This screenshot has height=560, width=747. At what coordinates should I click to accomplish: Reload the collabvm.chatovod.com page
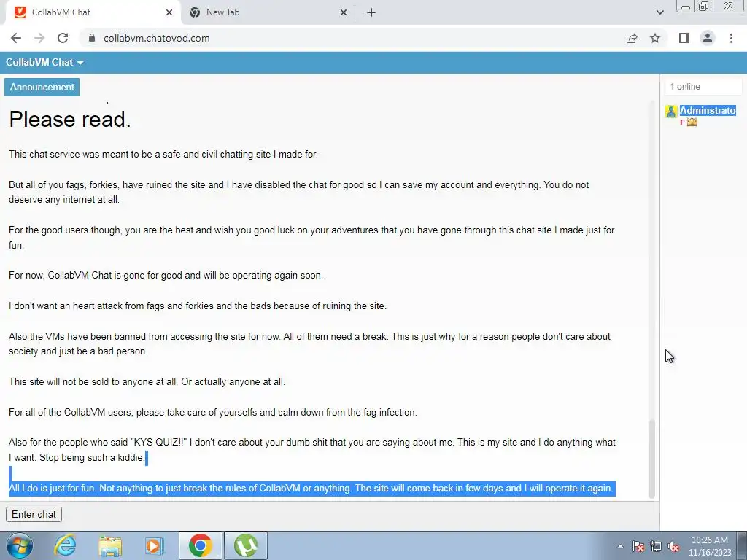click(63, 38)
